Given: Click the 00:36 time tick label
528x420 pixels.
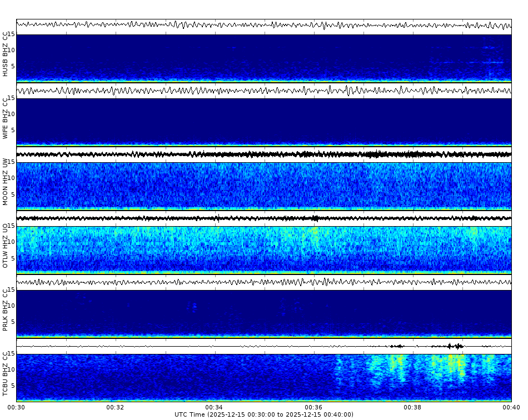Looking at the screenshot, I should 312,407.
